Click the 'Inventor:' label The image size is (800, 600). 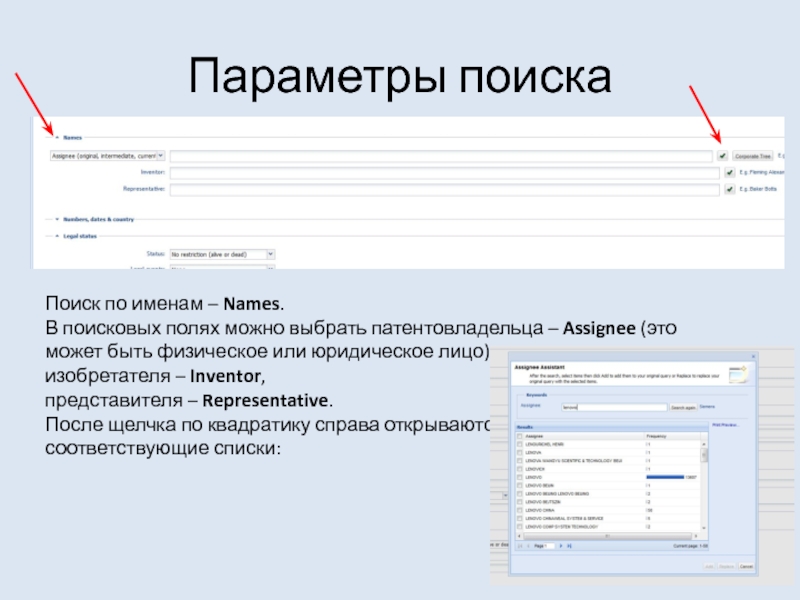153,172
